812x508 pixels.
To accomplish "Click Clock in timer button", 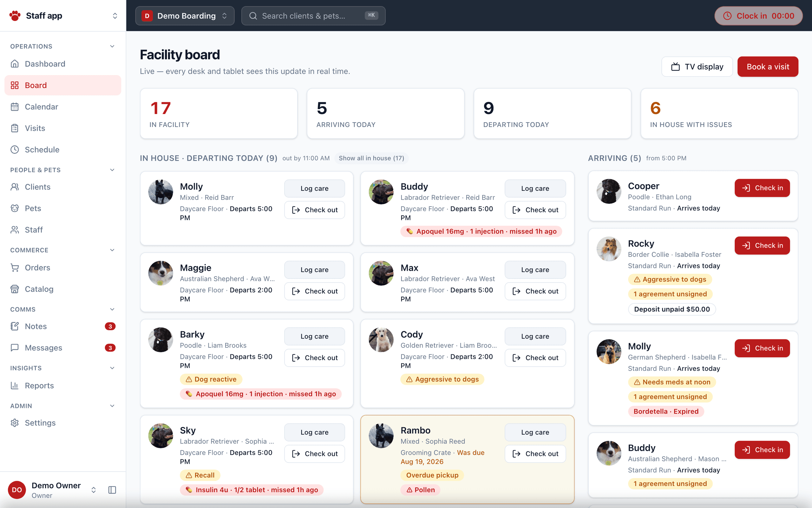I will click(x=758, y=16).
